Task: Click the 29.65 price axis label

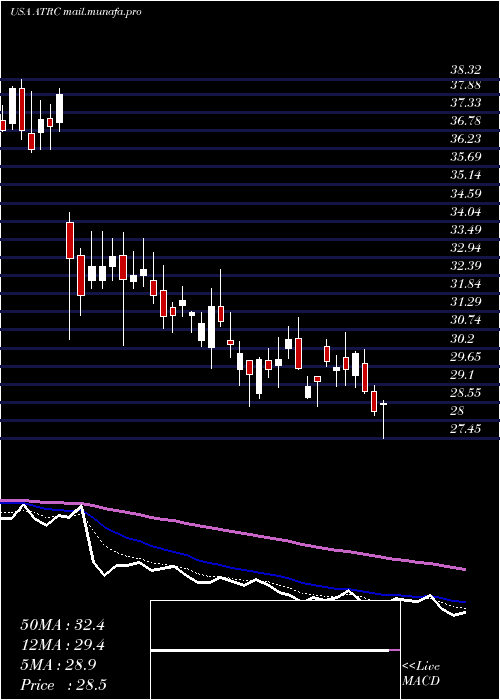Action: pos(465,357)
